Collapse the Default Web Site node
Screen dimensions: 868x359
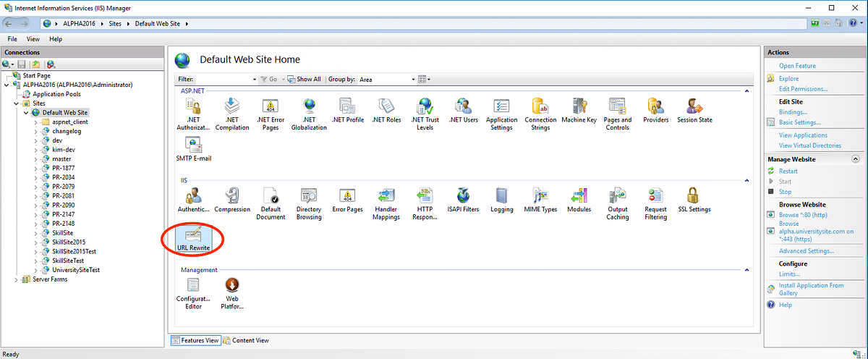[x=27, y=113]
